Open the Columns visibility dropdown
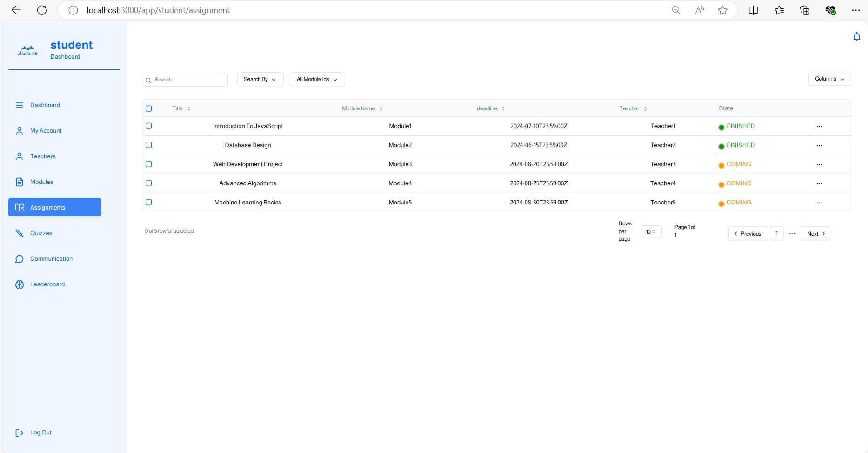The width and height of the screenshot is (868, 453). coord(829,79)
